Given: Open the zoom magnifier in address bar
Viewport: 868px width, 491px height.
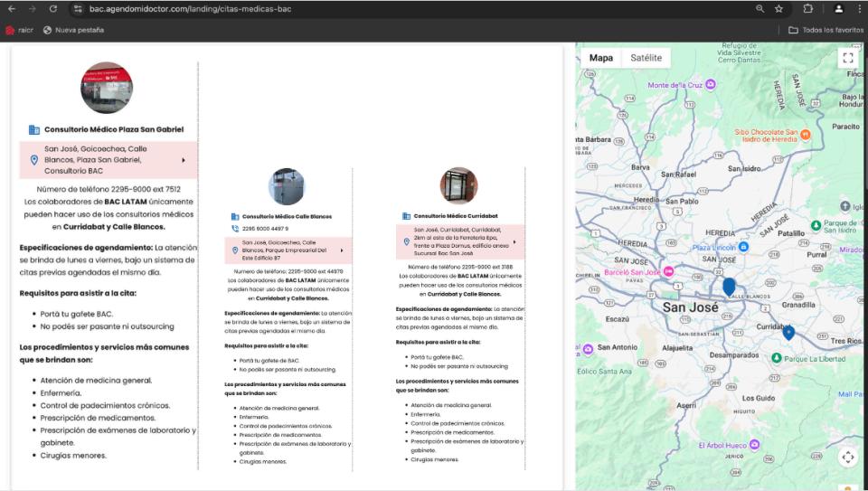Looking at the screenshot, I should (760, 9).
